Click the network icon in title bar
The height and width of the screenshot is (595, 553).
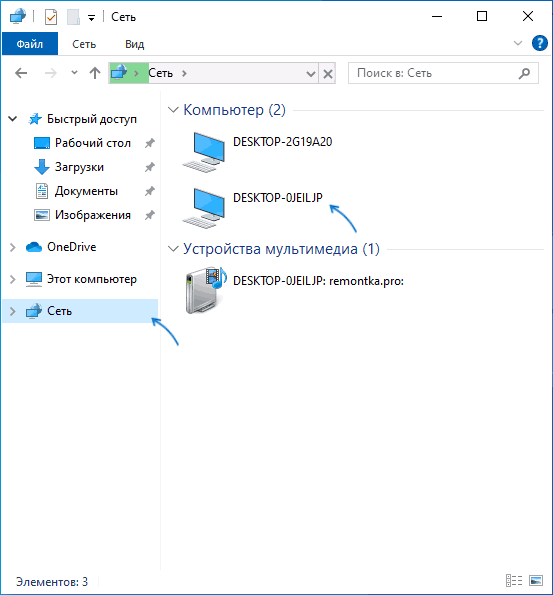[x=17, y=16]
